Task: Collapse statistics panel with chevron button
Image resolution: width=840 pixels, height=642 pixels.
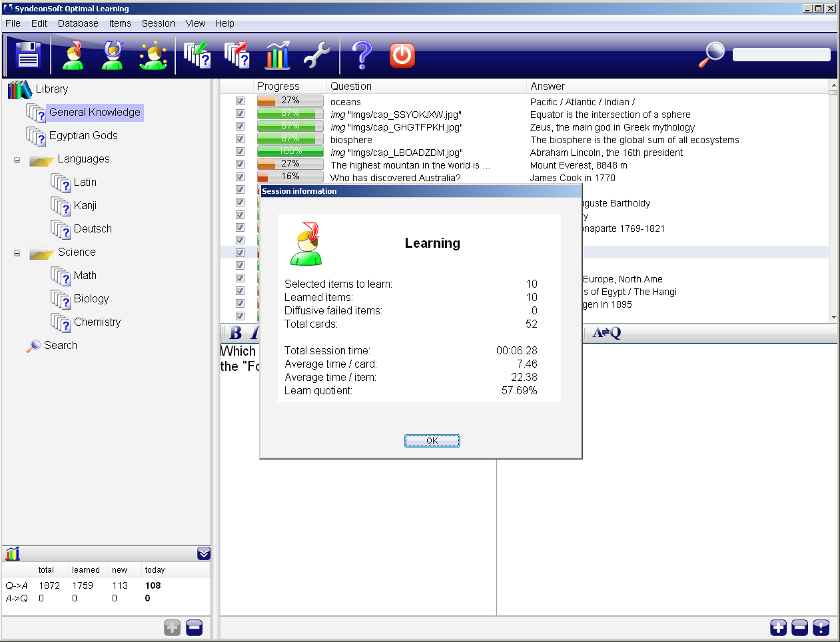Action: coord(204,553)
